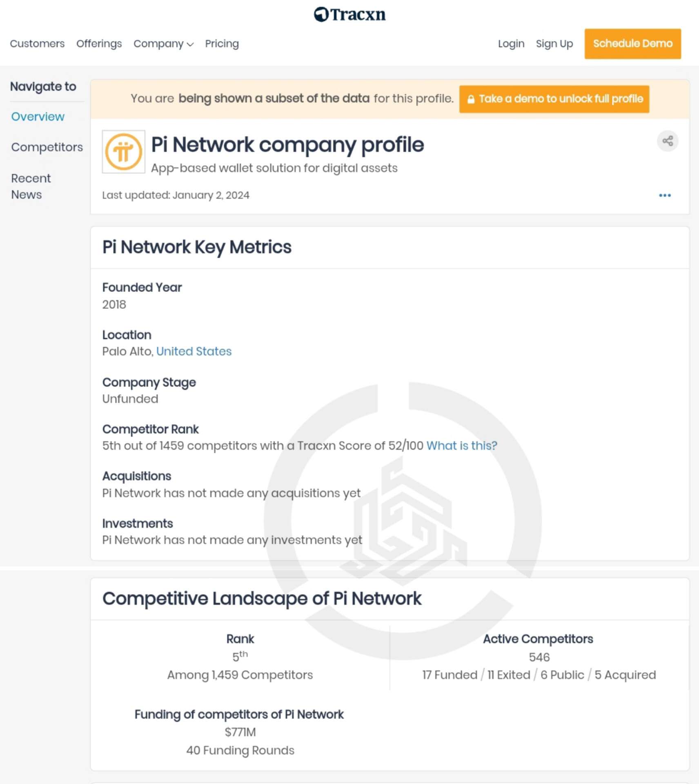Go to the Offerings page

[x=99, y=44]
